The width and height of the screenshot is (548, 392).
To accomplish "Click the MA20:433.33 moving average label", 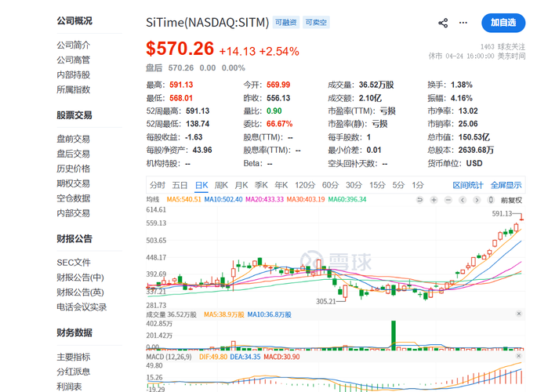I will [x=264, y=199].
